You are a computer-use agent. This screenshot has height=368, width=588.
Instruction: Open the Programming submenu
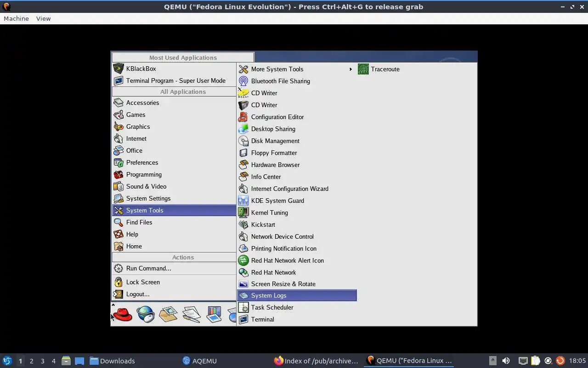coord(174,174)
